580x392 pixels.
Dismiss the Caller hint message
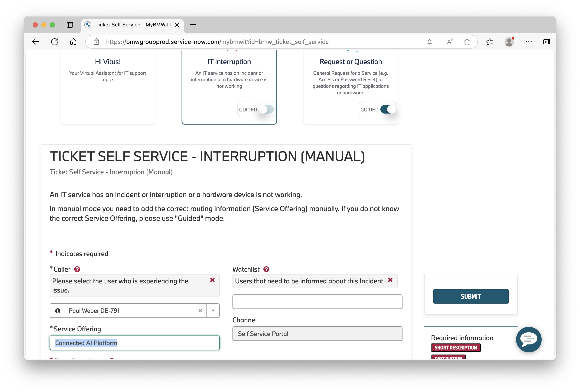(212, 280)
